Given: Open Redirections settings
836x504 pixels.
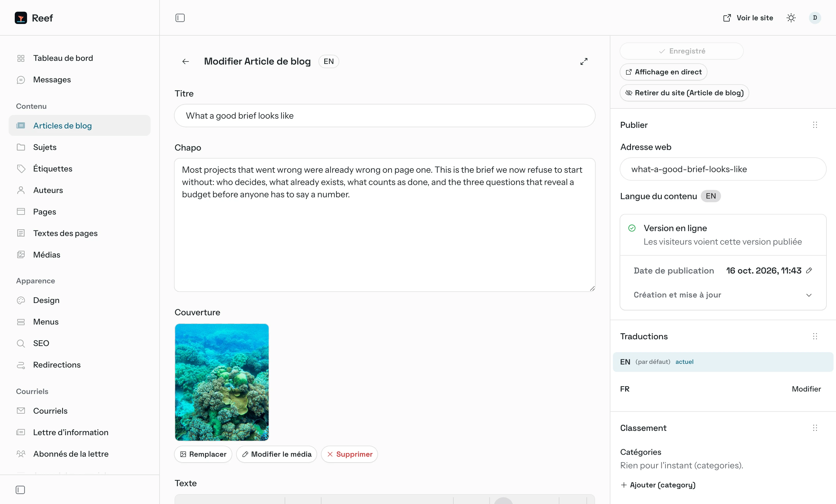Looking at the screenshot, I should 79,364.
